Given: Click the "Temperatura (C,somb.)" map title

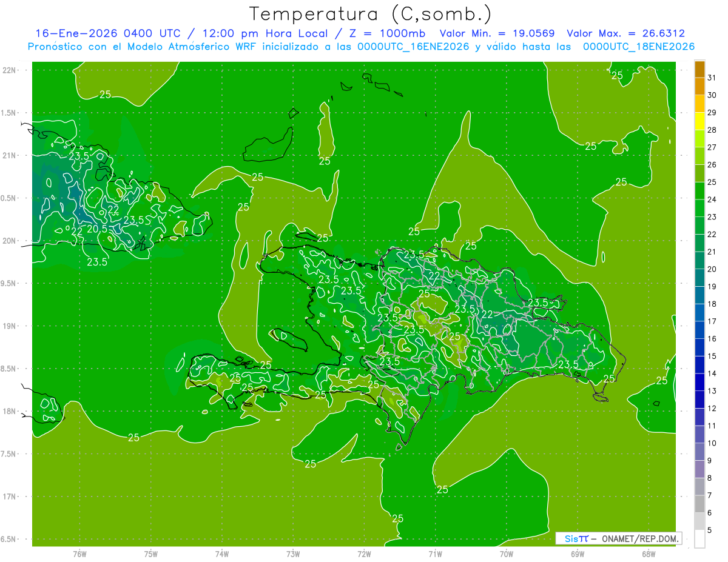Looking at the screenshot, I should (x=370, y=15).
